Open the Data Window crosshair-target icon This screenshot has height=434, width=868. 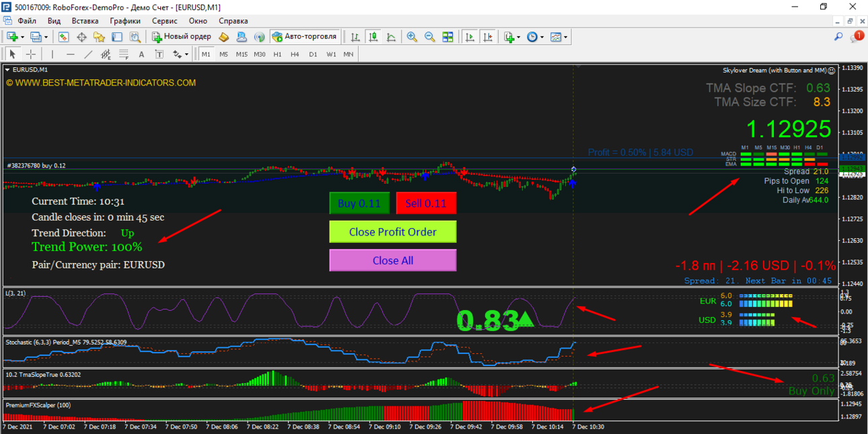[81, 37]
